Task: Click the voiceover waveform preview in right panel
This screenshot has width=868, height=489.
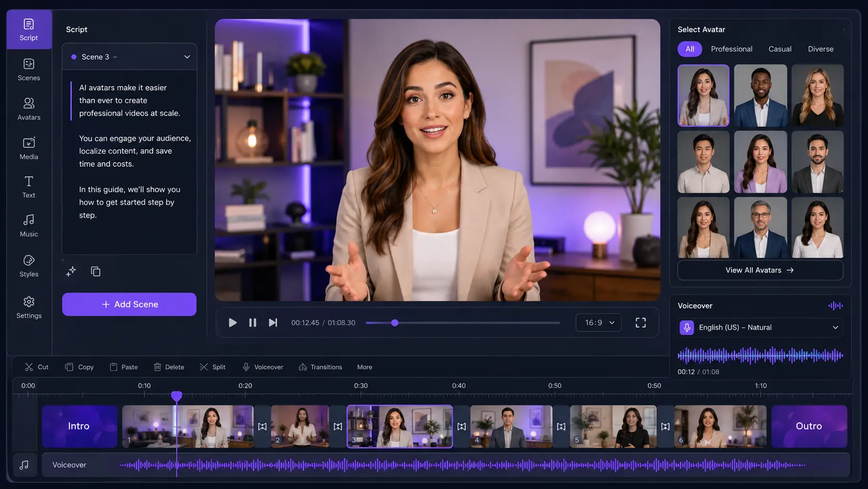Action: click(x=760, y=355)
